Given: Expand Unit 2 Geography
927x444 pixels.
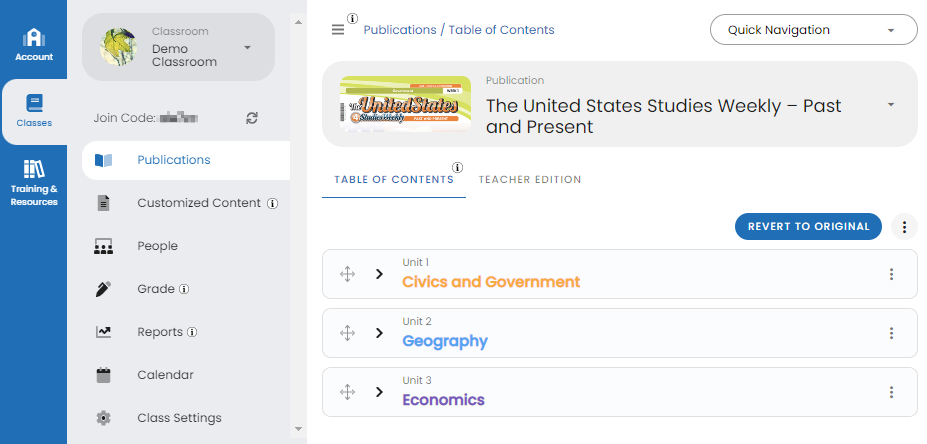Looking at the screenshot, I should (x=380, y=333).
